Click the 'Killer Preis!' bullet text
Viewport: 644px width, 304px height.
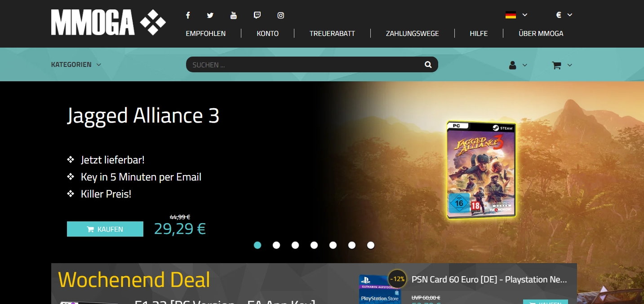(106, 194)
